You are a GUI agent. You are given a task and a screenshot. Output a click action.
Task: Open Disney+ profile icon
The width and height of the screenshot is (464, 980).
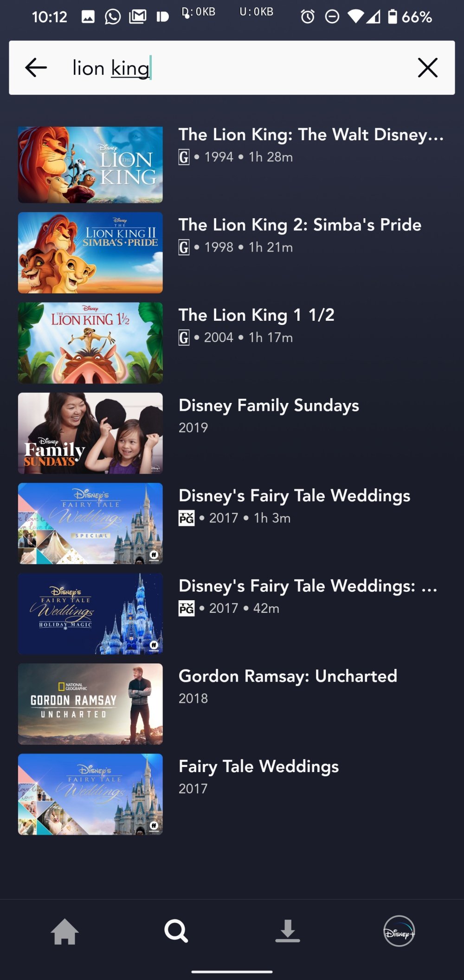click(399, 931)
